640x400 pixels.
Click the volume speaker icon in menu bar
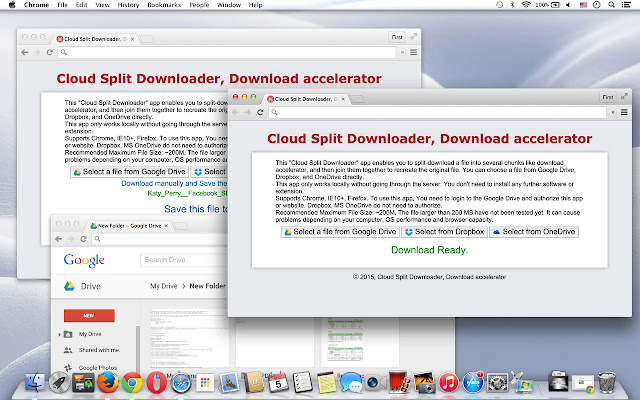tap(568, 5)
